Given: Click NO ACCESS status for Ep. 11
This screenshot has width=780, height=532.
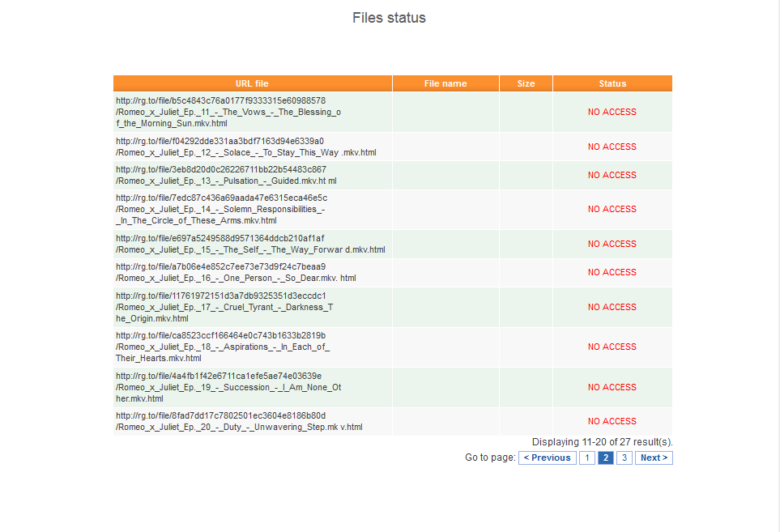Looking at the screenshot, I should (x=612, y=112).
